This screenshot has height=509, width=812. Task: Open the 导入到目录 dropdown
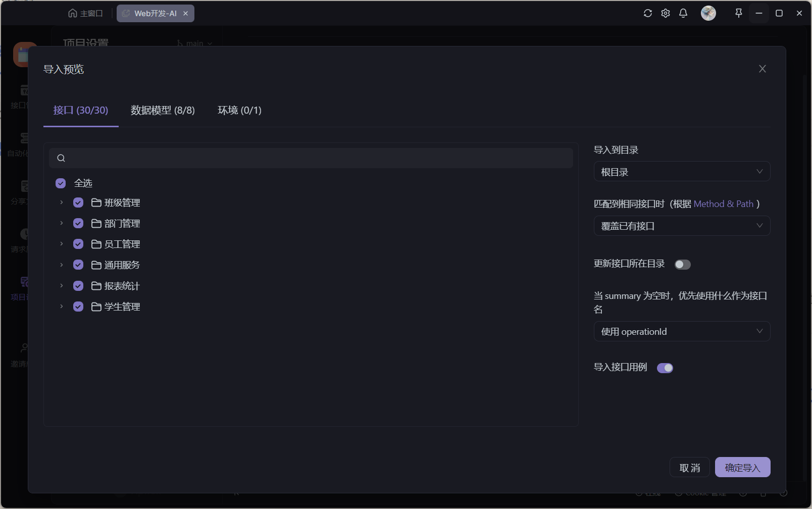(682, 171)
